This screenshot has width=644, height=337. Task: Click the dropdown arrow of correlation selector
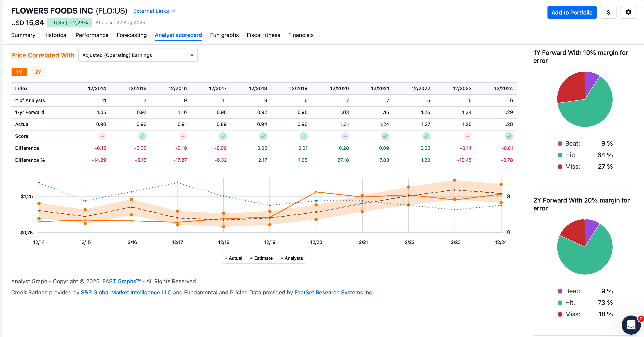[x=192, y=55]
